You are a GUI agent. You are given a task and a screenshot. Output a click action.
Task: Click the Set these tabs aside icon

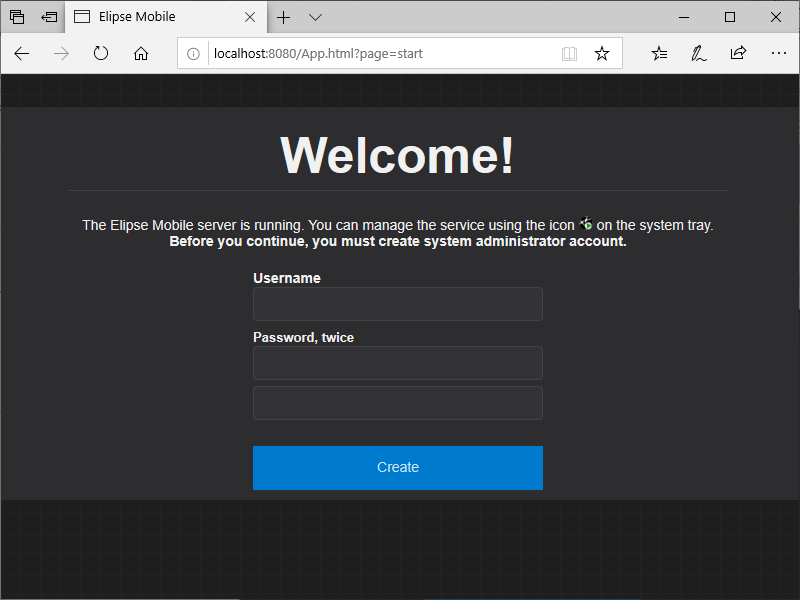(49, 17)
